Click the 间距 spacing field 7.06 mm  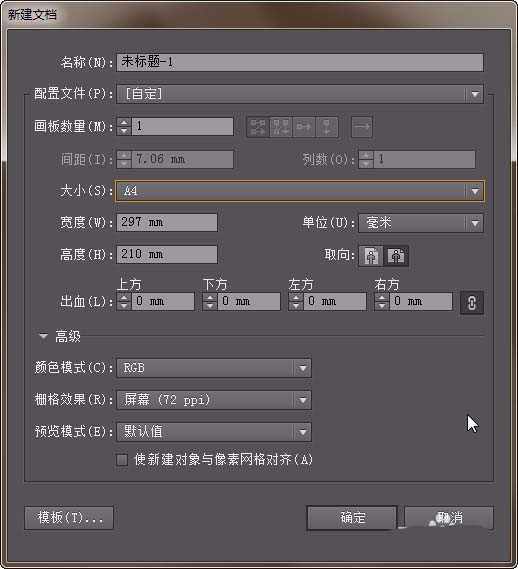182,159
